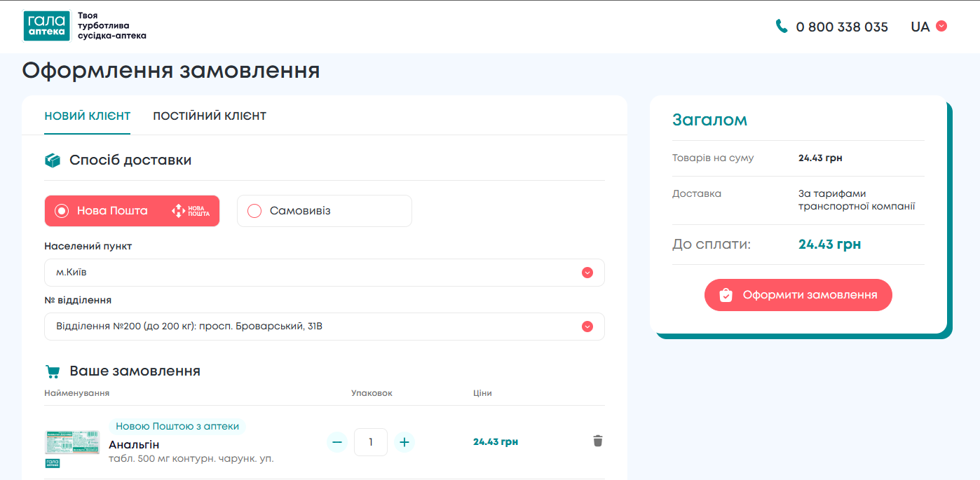Decrease Анальгін quantity with minus button
The width and height of the screenshot is (980, 480).
337,442
